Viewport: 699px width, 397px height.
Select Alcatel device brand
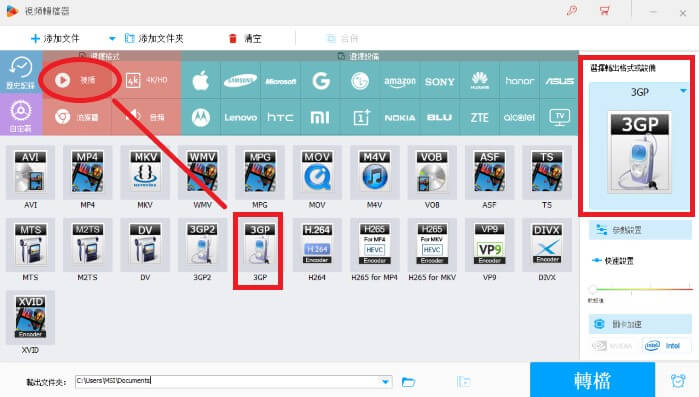[519, 118]
